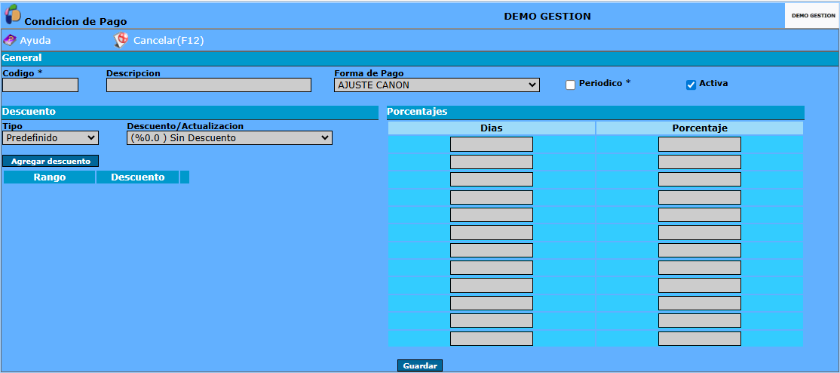Click the first Porcentaje input field
Image resolution: width=840 pixels, height=373 pixels.
[700, 144]
